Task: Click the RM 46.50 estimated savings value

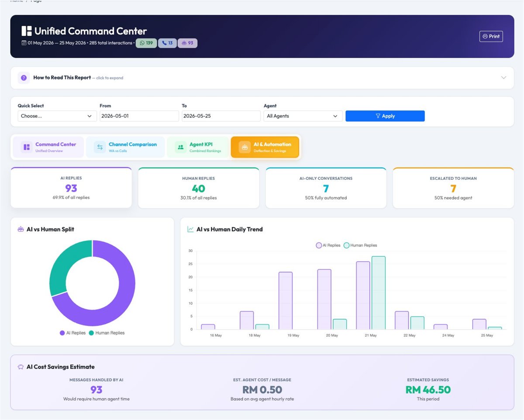Action: [428, 389]
